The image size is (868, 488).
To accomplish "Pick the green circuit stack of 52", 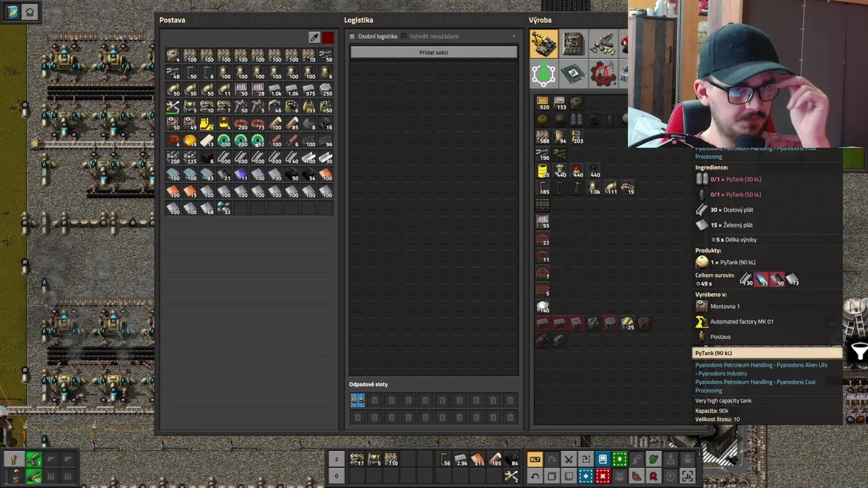I will click(x=258, y=140).
